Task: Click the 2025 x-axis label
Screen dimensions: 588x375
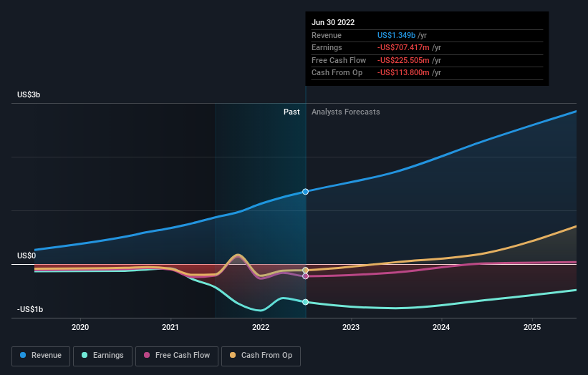Action: (x=532, y=328)
